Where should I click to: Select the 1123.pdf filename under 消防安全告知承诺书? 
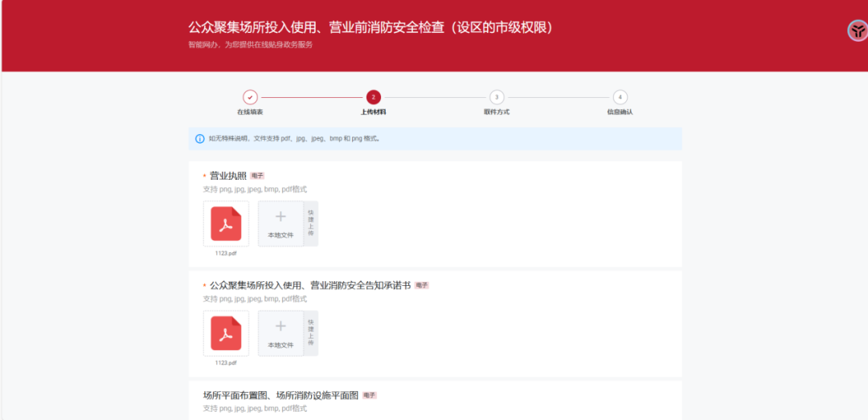pyautogui.click(x=226, y=362)
